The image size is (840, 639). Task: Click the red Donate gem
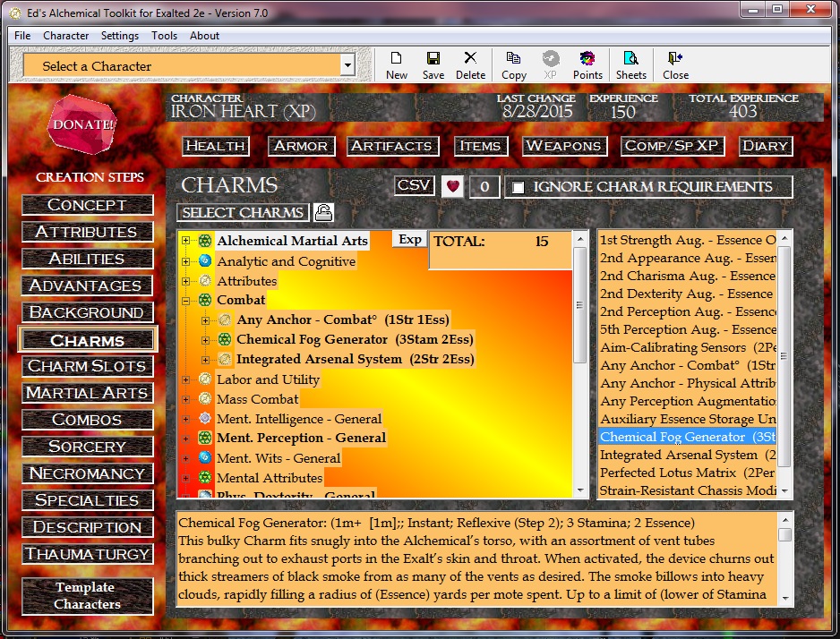[82, 124]
